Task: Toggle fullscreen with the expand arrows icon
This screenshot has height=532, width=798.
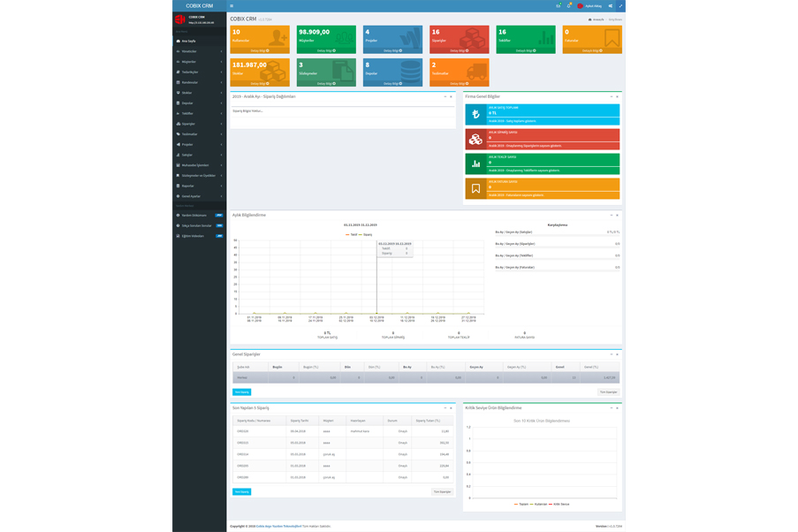Action: click(620, 6)
